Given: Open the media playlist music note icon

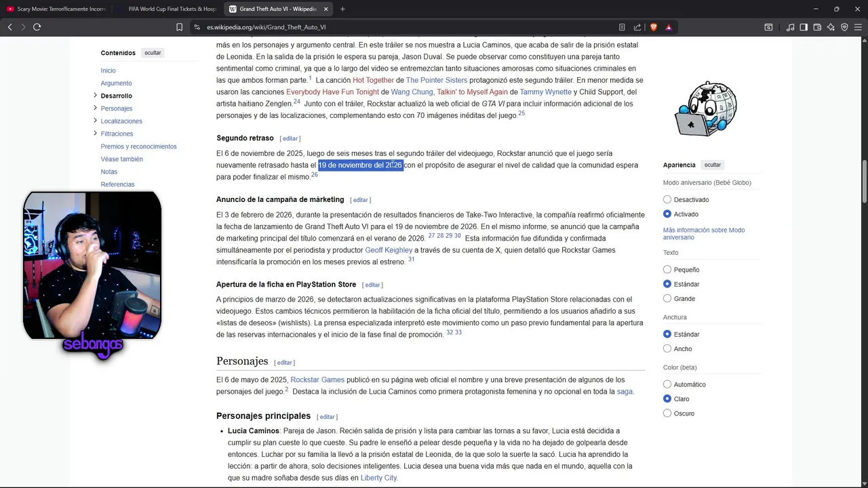Looking at the screenshot, I should click(791, 27).
